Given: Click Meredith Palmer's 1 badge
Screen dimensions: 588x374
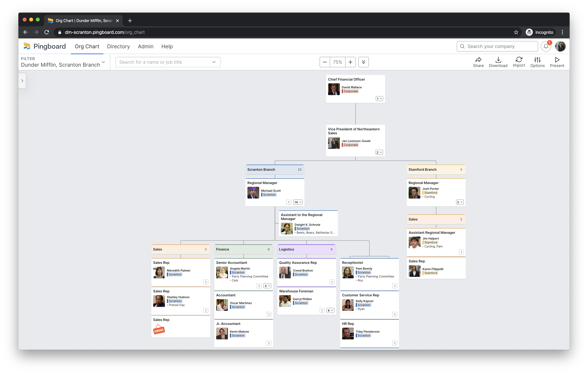Looking at the screenshot, I should [206, 282].
